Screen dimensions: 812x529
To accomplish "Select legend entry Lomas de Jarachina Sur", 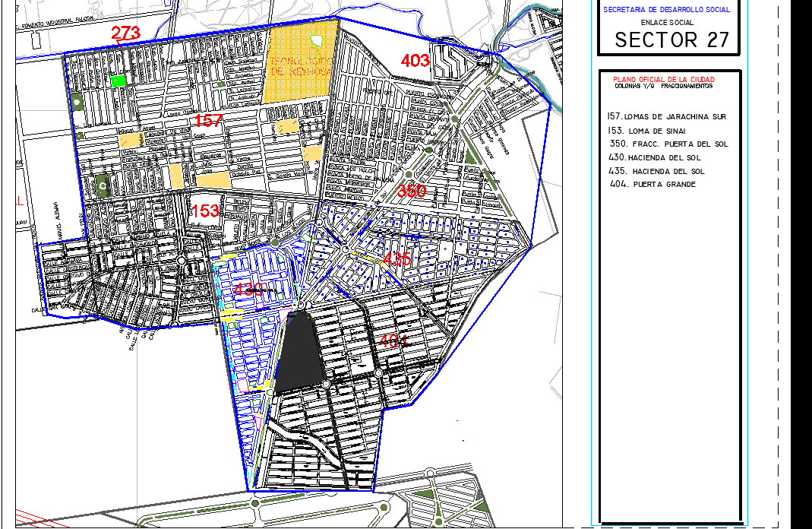I will [667, 116].
